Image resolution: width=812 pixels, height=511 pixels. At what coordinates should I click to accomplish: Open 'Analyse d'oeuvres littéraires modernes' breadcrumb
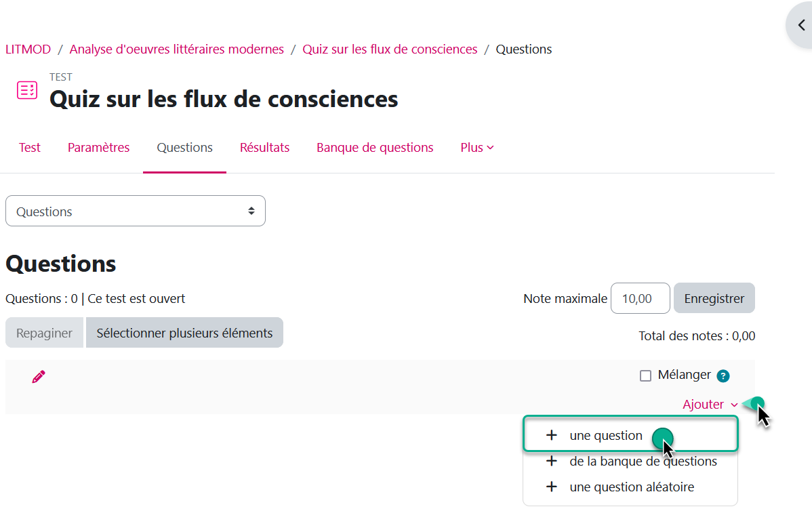pyautogui.click(x=177, y=49)
